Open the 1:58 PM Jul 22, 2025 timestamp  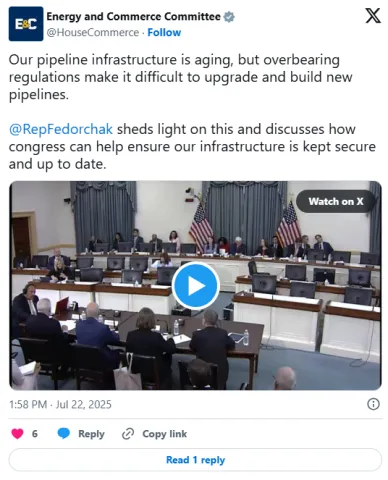60,404
